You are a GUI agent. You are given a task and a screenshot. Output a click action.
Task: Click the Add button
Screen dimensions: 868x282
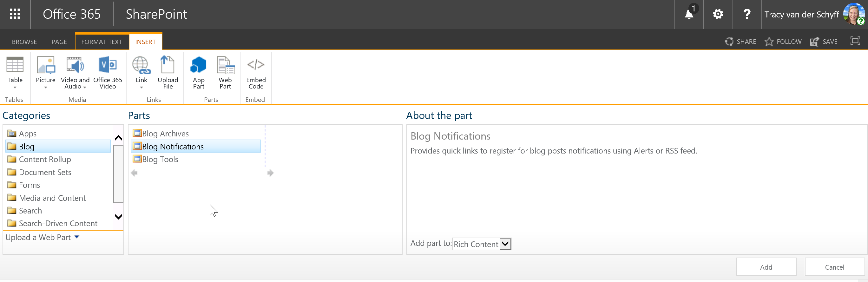pyautogui.click(x=766, y=267)
